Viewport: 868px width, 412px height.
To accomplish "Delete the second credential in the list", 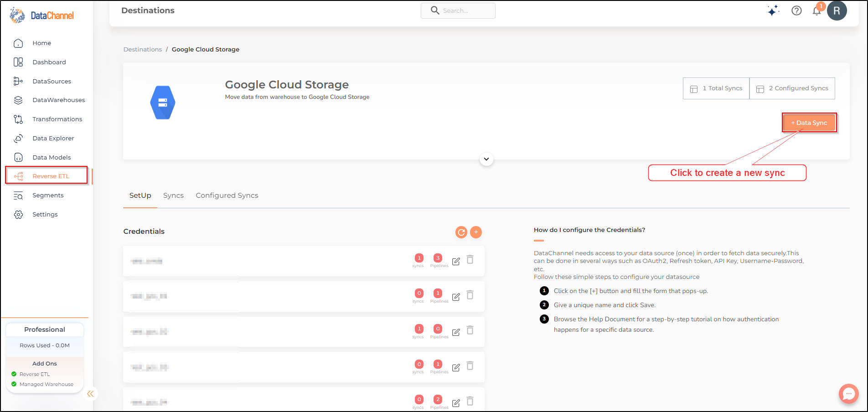I will tap(470, 295).
